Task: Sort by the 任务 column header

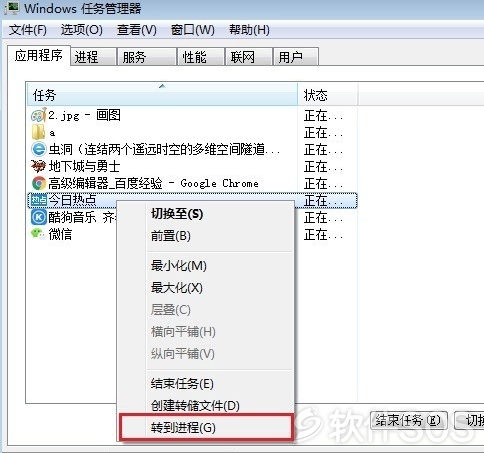Action: coord(162,95)
